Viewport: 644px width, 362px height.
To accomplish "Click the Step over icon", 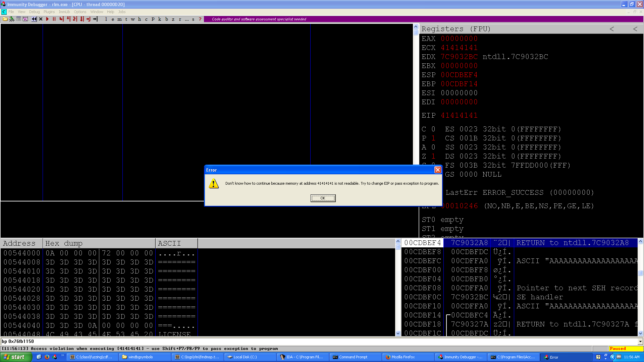I will click(x=68, y=19).
